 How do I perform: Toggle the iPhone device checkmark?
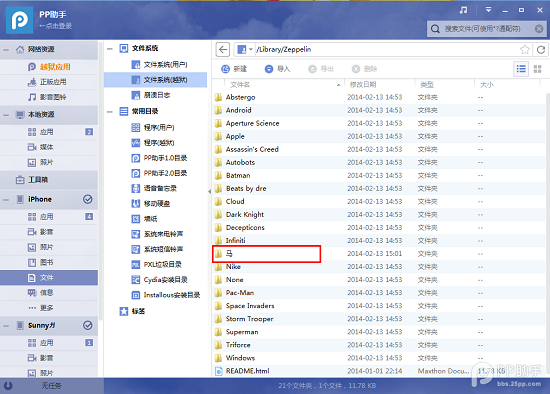point(88,199)
